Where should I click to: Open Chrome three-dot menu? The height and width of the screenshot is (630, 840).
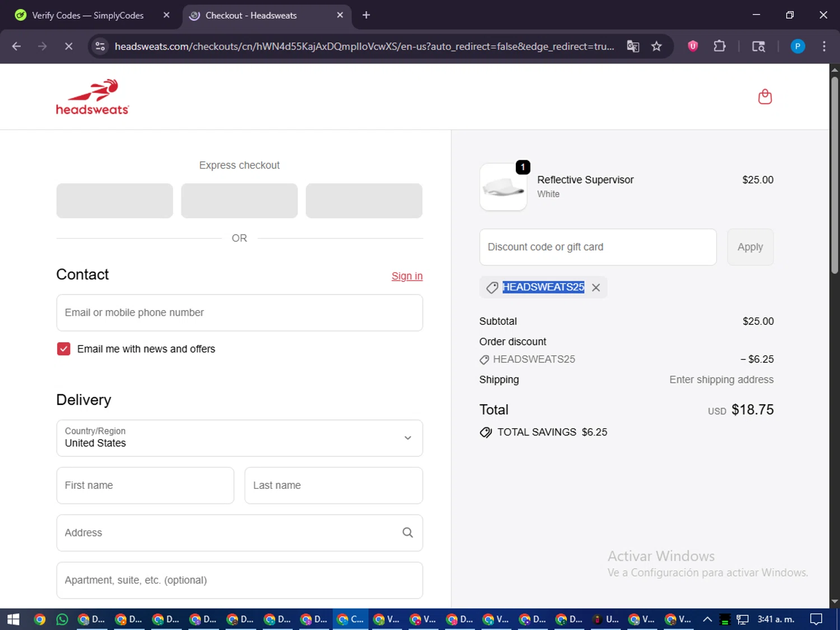tap(824, 46)
